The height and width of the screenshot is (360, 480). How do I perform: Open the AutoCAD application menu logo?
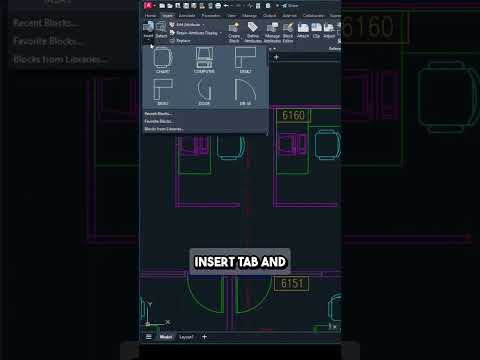(148, 5)
